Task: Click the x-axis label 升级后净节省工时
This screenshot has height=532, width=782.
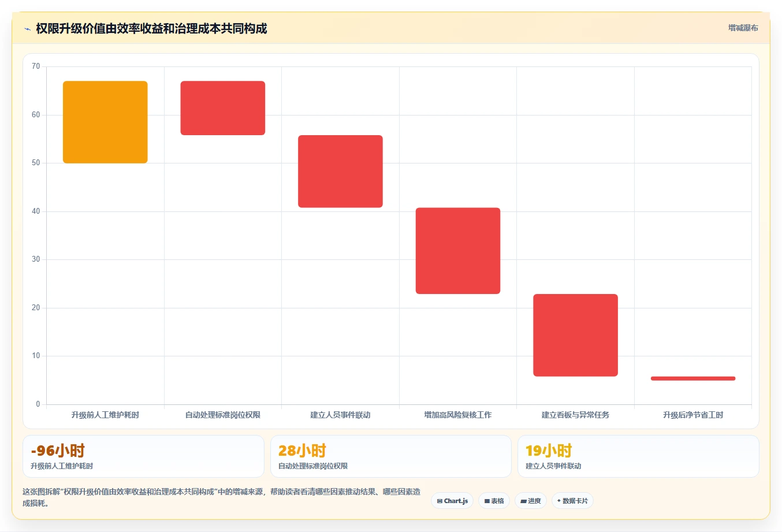Action: coord(693,415)
